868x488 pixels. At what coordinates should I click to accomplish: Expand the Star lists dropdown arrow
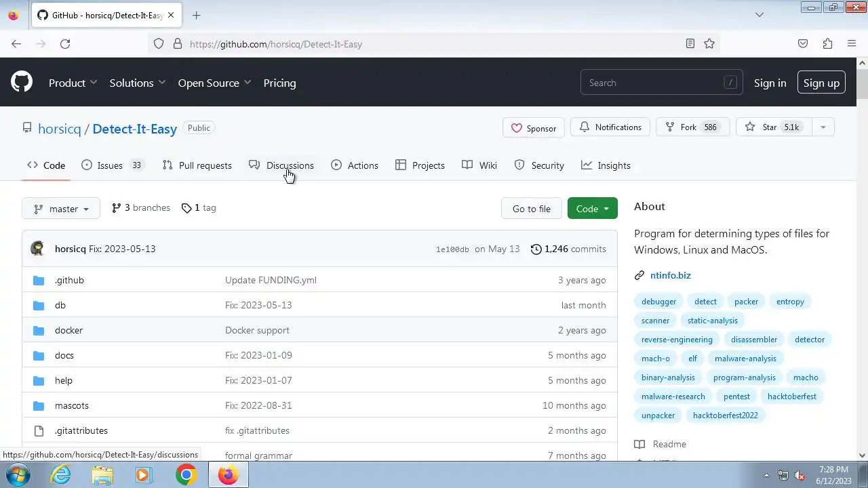coord(823,127)
